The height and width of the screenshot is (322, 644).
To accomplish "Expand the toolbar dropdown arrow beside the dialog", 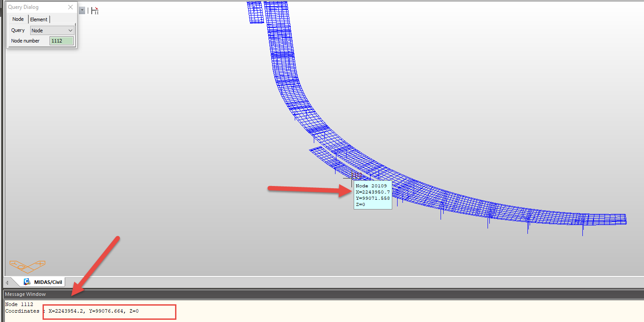I will click(82, 11).
